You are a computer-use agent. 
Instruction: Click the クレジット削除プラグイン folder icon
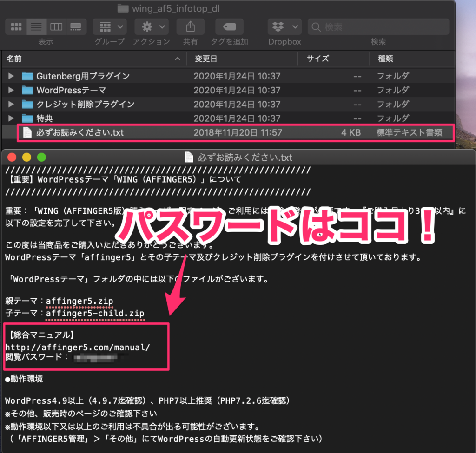27,104
